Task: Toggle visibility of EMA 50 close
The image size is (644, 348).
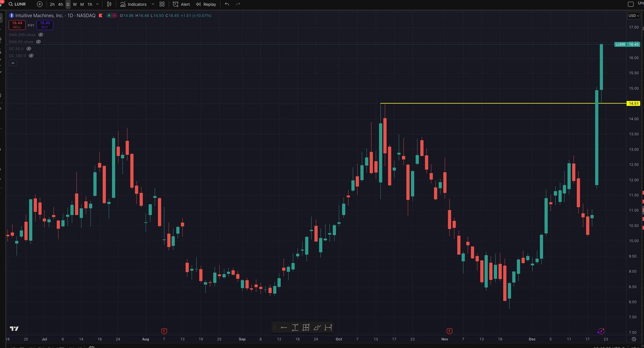Action: (39, 41)
